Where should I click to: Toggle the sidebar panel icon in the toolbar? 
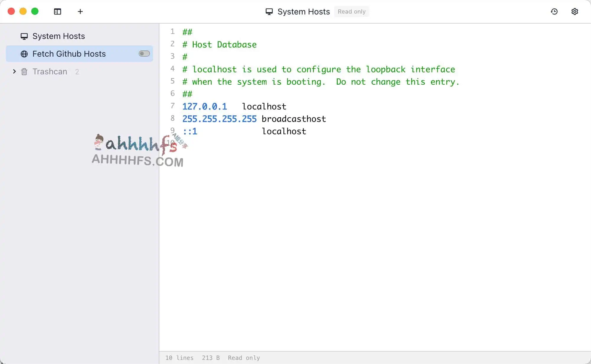57,12
